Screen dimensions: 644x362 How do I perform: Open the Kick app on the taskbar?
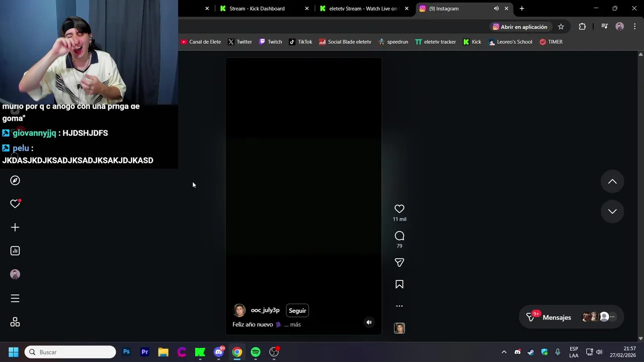[200, 352]
